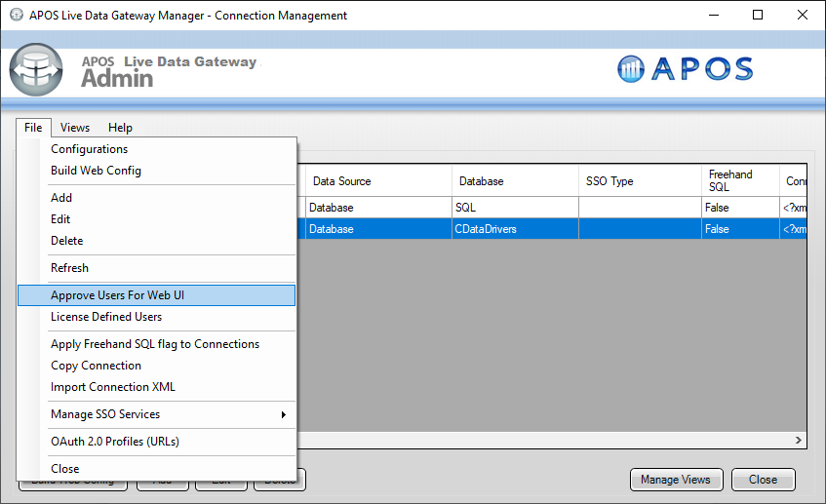Viewport: 826px width, 504px height.
Task: Click the application icon in title bar
Action: (16, 16)
